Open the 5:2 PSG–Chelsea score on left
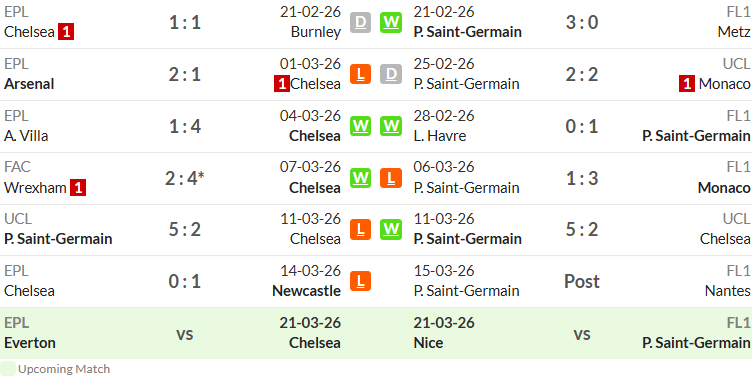Screen dimensions: 752x390 tap(185, 230)
